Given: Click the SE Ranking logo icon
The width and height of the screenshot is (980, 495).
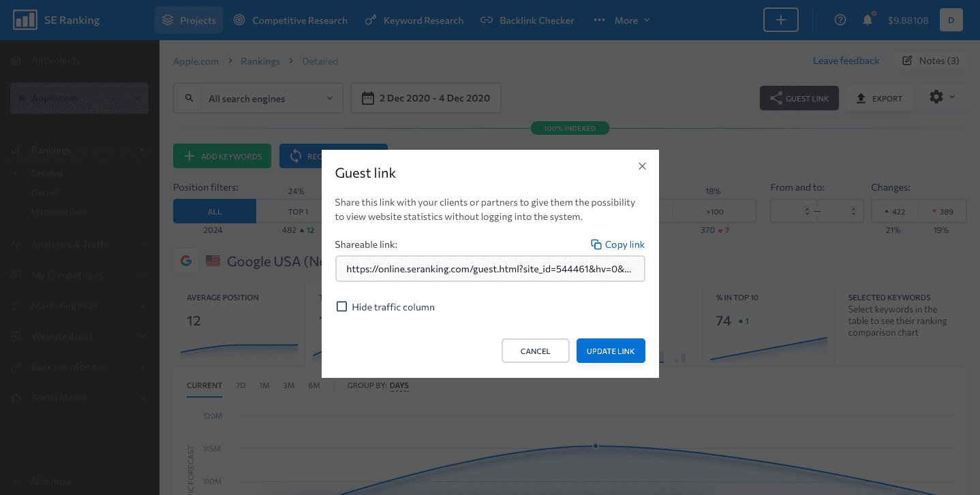Looking at the screenshot, I should 25,20.
